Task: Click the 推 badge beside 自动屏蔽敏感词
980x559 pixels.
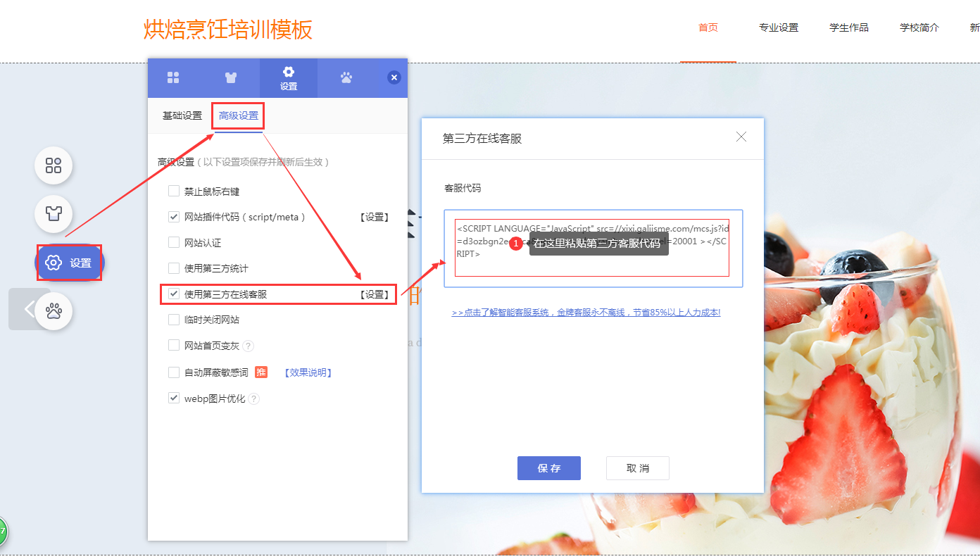Action: click(261, 372)
